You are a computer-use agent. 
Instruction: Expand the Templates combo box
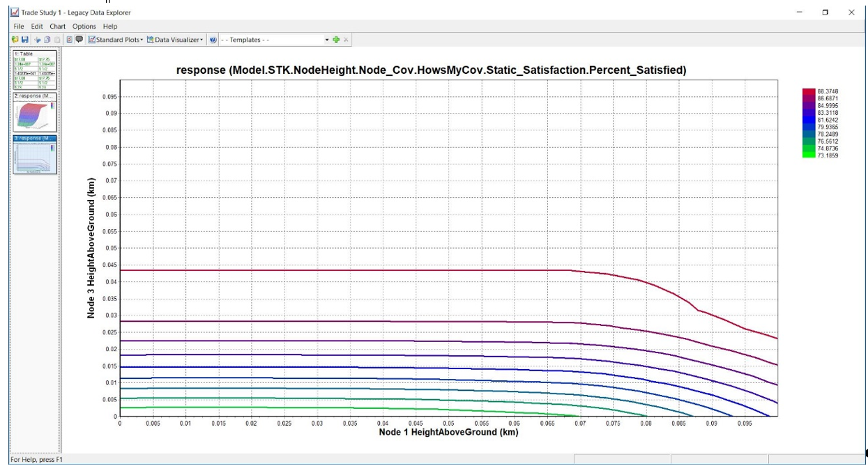coord(326,40)
